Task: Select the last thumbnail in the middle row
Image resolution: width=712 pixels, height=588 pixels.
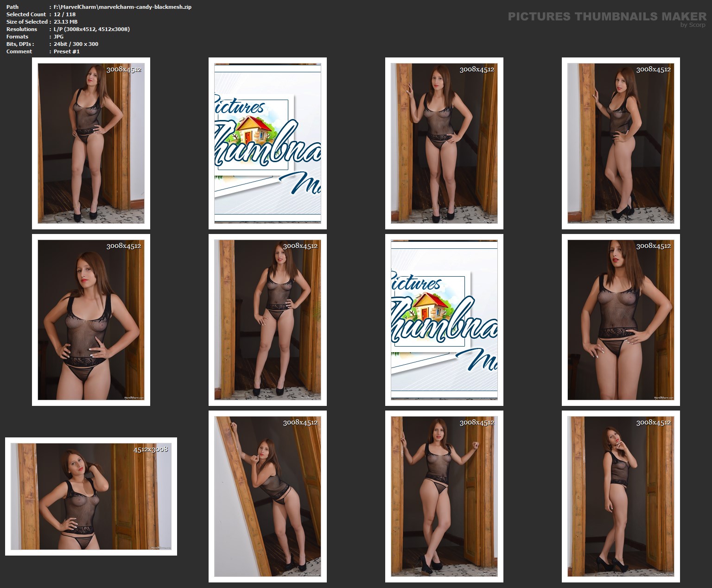Action: (621, 320)
